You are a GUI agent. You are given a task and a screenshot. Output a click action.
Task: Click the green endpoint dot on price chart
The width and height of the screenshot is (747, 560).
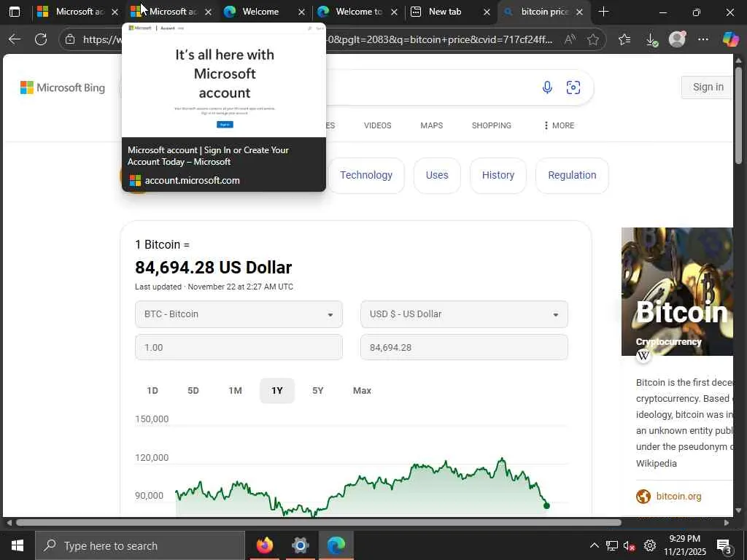tap(546, 506)
